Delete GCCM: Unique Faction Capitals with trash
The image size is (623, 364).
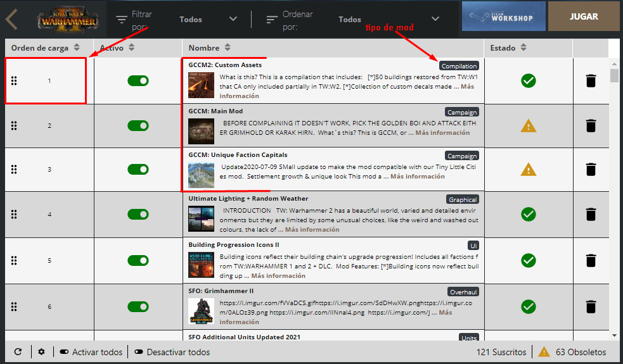[x=591, y=170]
